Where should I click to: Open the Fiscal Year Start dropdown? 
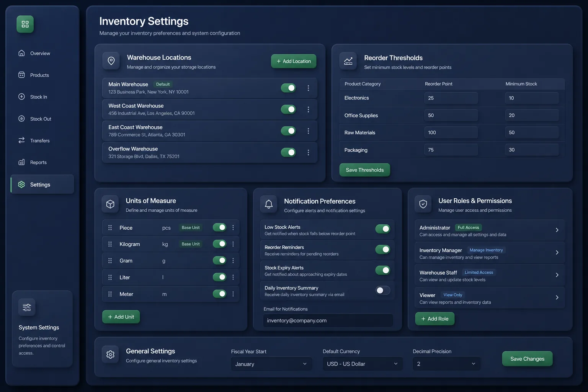click(271, 364)
